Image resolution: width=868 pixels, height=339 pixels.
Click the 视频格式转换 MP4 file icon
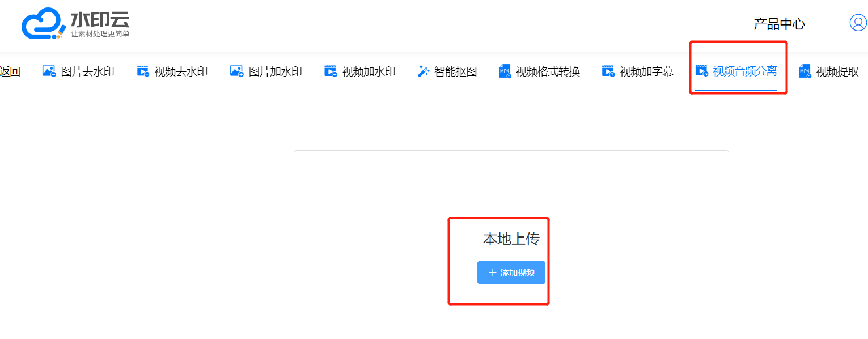tap(505, 71)
